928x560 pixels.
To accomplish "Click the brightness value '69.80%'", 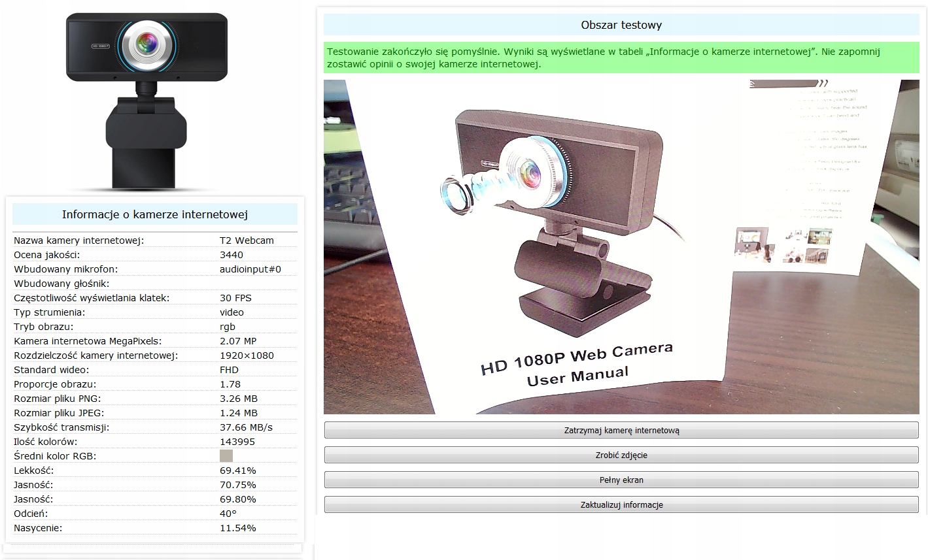I will pos(238,499).
